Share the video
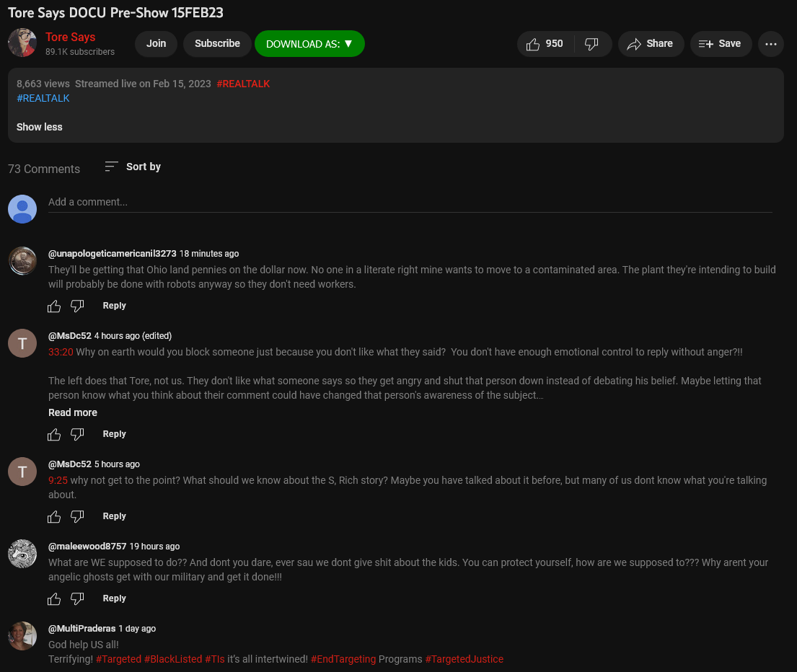Image resolution: width=797 pixels, height=672 pixels. pos(651,44)
